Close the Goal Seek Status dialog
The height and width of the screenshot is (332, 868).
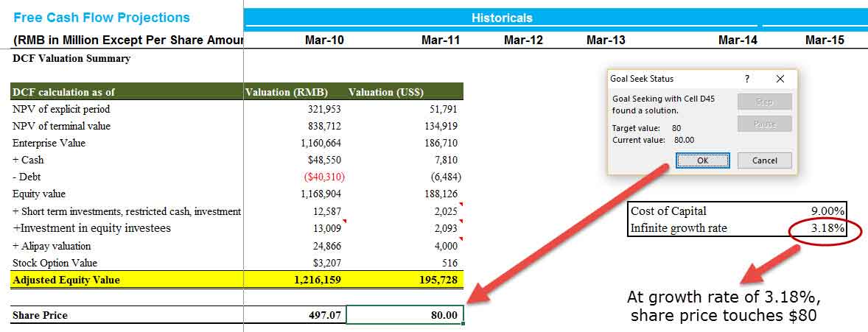coord(780,79)
